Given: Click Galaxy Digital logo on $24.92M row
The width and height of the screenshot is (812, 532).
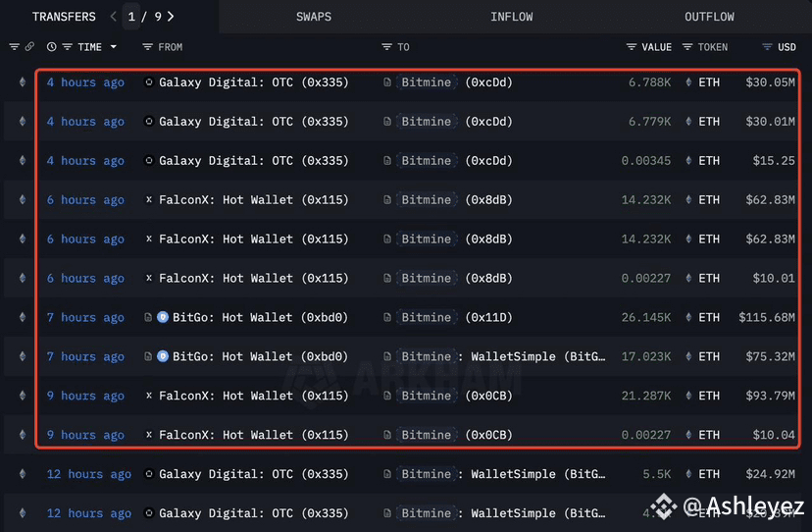Looking at the screenshot, I should (x=149, y=473).
